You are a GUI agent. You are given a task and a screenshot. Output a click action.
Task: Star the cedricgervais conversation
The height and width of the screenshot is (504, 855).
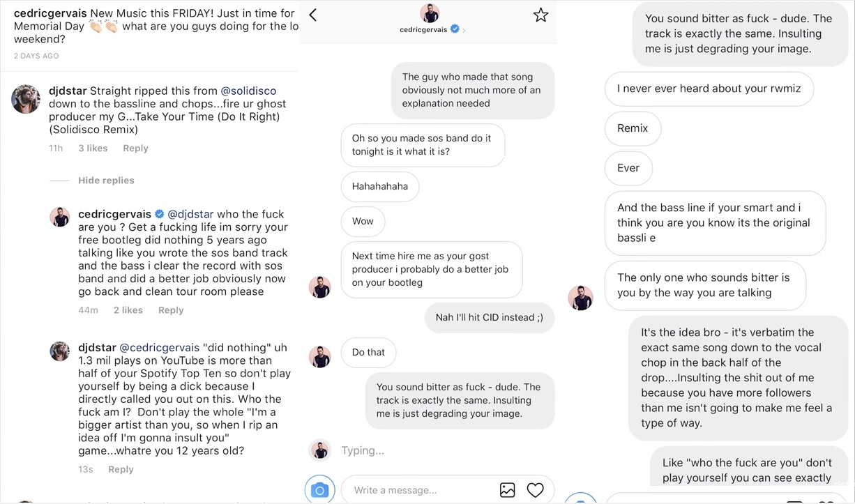point(540,15)
